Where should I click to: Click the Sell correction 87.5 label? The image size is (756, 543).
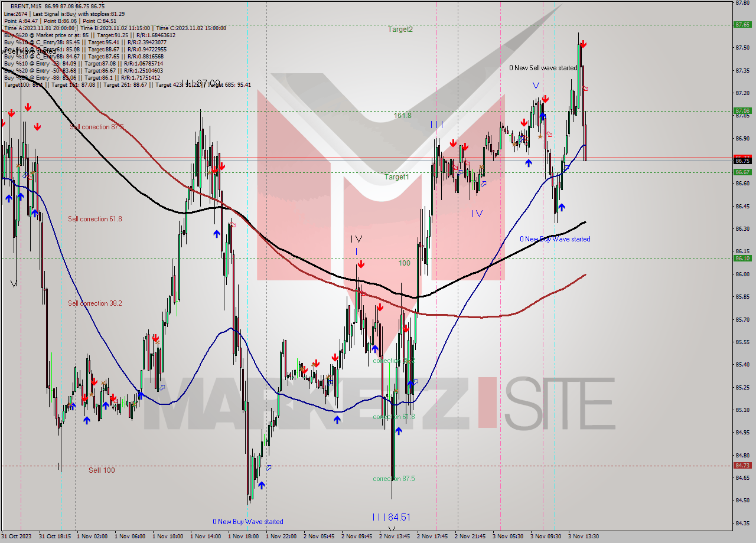click(x=97, y=127)
